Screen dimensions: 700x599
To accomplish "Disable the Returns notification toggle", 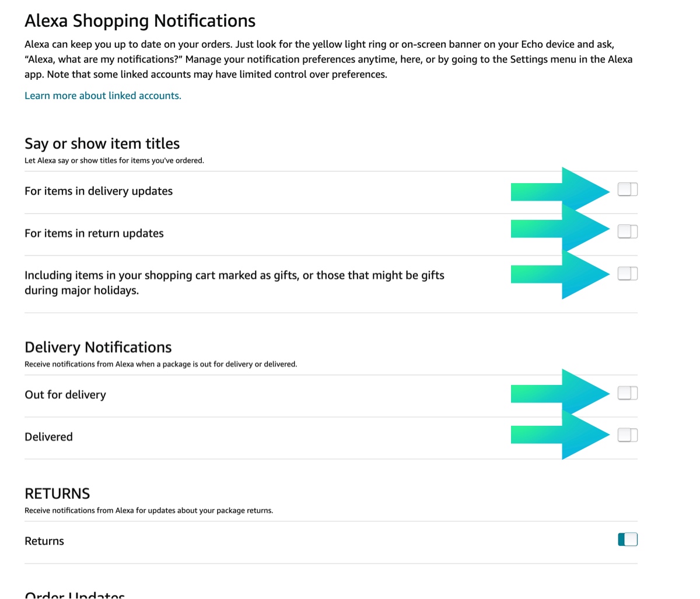I will (627, 540).
